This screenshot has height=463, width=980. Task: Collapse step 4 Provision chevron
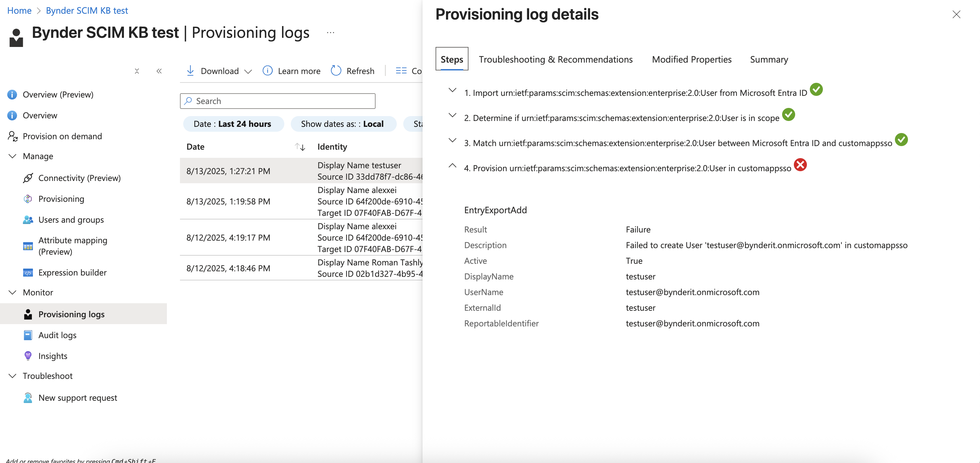452,166
